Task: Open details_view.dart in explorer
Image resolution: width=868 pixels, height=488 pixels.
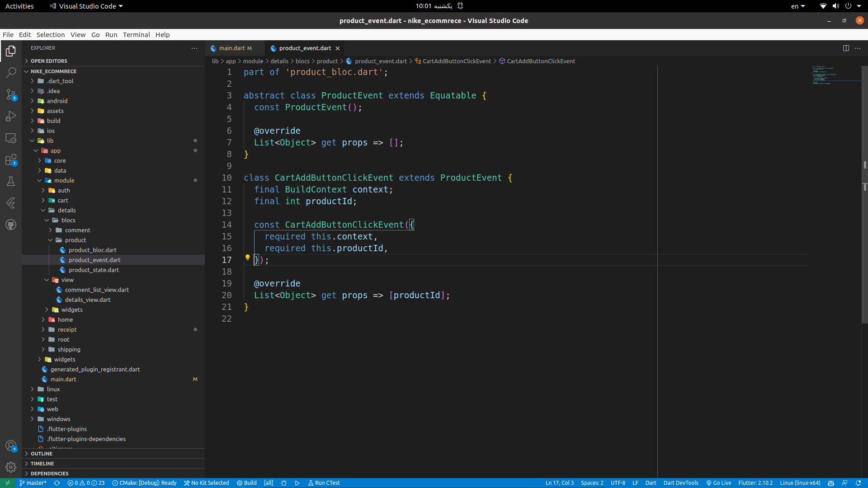Action: tap(113, 300)
